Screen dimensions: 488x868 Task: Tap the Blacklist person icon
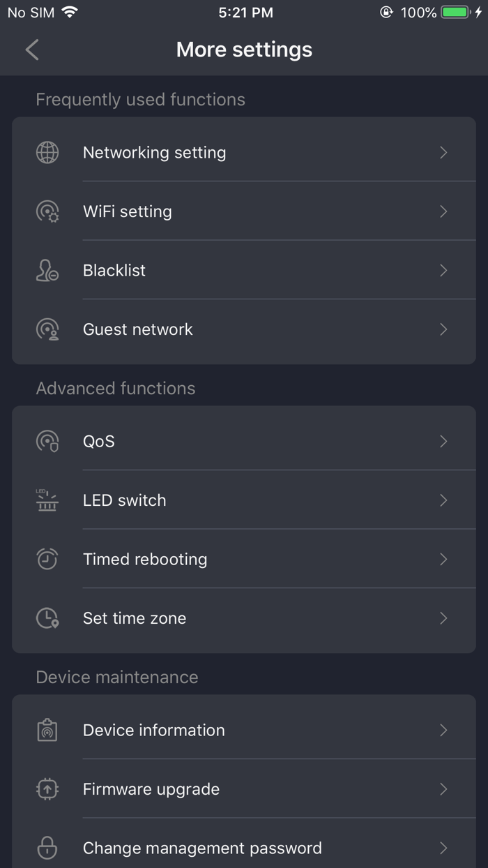coord(47,270)
